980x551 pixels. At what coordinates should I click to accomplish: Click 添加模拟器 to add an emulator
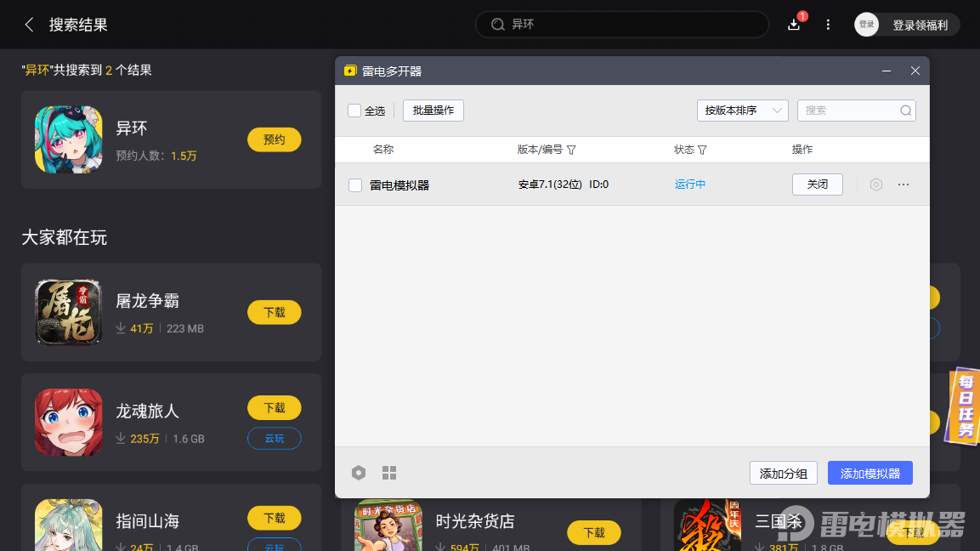point(870,473)
